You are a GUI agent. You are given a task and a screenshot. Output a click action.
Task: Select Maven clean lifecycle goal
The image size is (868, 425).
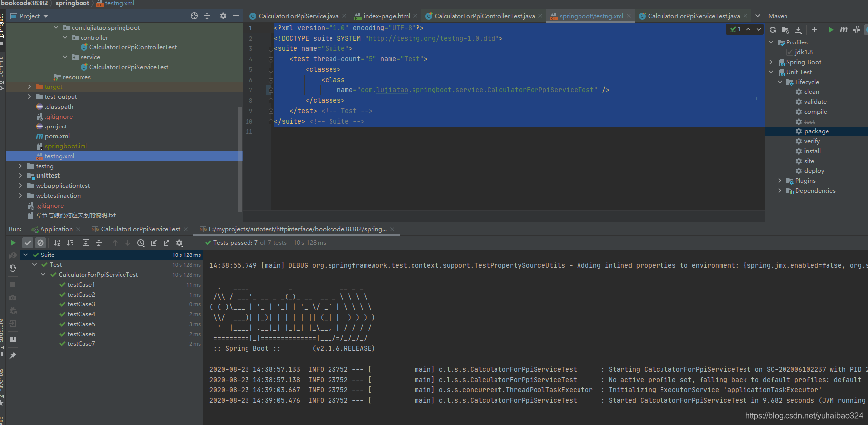click(811, 92)
